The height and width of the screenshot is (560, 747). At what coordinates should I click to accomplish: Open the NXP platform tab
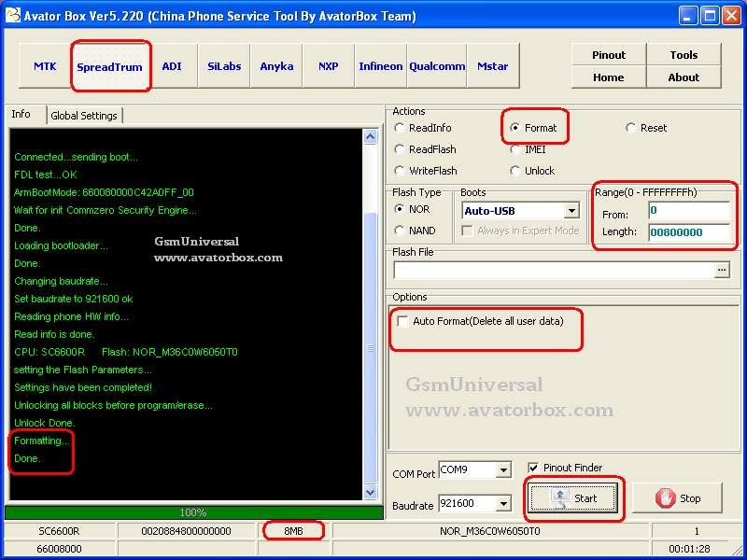pyautogui.click(x=329, y=66)
